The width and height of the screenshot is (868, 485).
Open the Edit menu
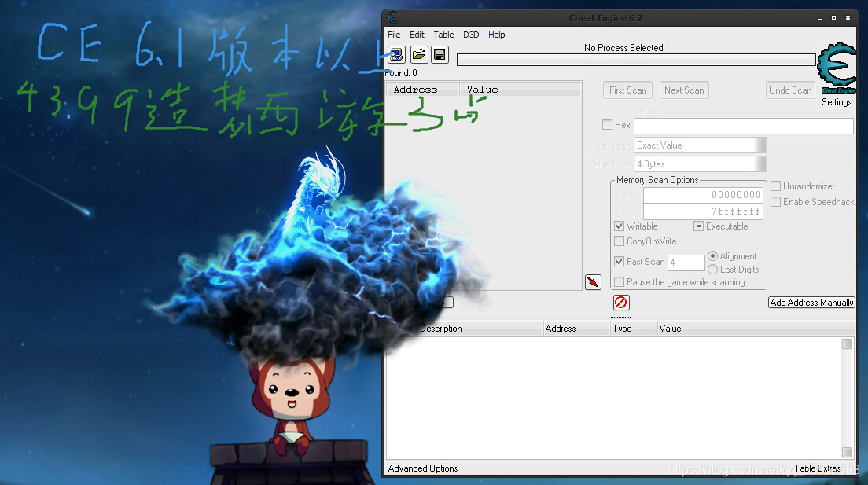pyautogui.click(x=417, y=35)
